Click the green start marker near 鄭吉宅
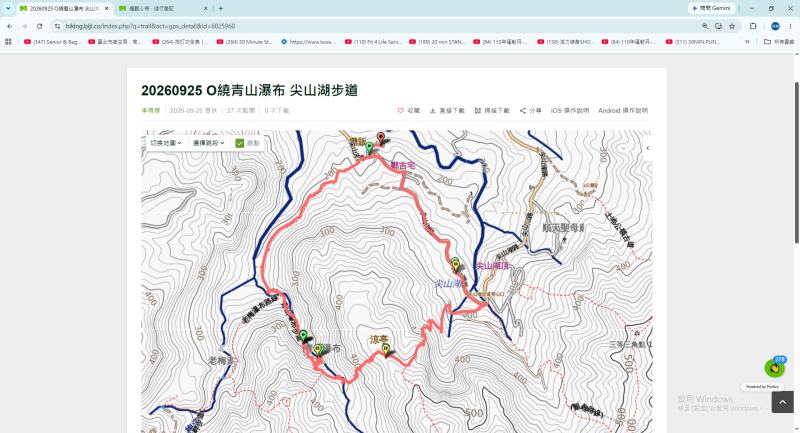 [x=369, y=148]
